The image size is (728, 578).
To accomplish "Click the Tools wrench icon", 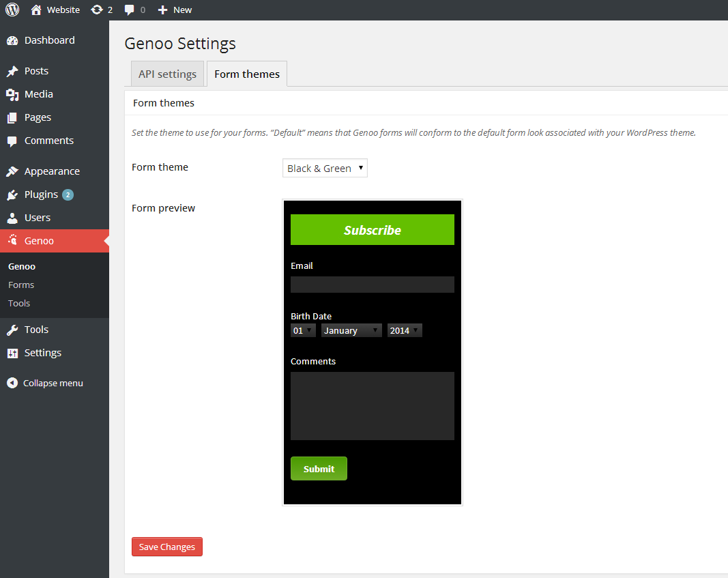I will [12, 330].
